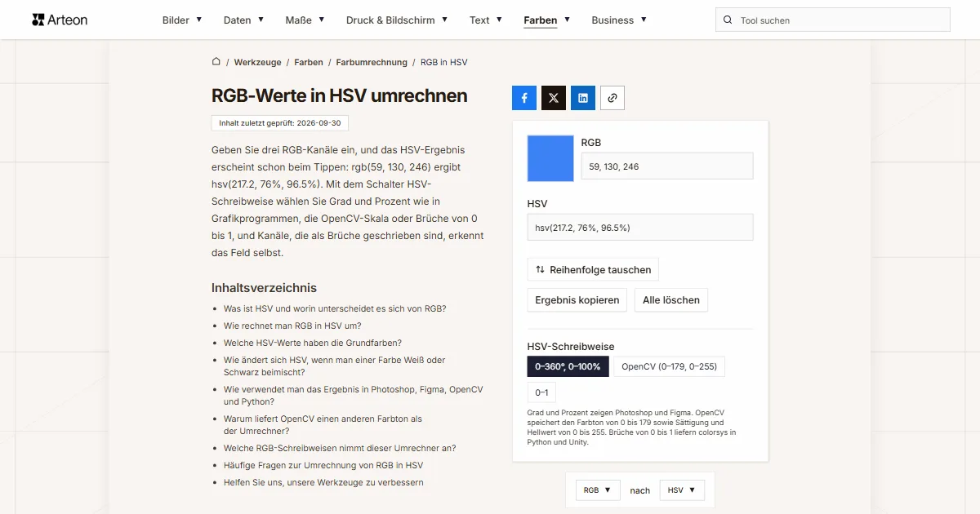Image resolution: width=980 pixels, height=514 pixels.
Task: Click the Ergebnis kopieren button
Action: click(x=577, y=300)
